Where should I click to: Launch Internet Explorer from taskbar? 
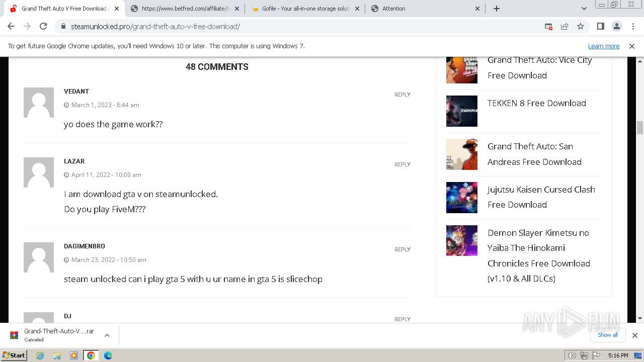(x=40, y=355)
